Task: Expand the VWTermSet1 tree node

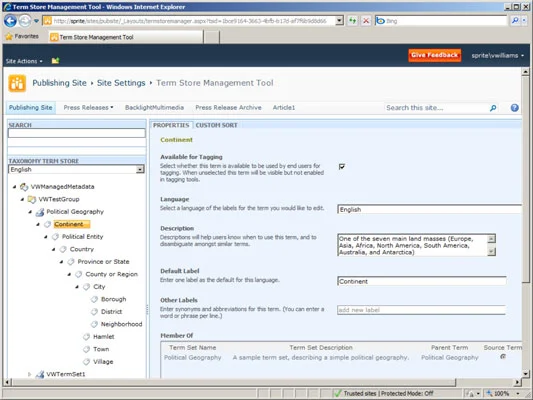Action: (x=29, y=374)
